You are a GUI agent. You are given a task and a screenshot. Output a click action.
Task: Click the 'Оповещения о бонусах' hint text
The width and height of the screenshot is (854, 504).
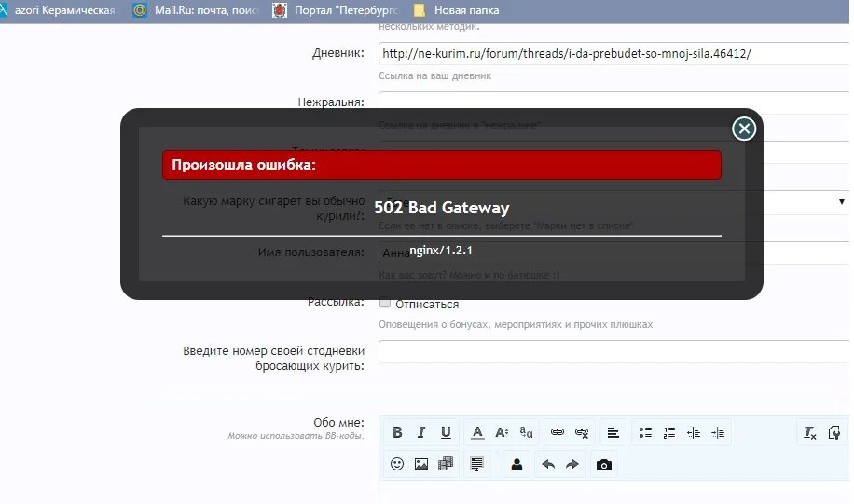516,324
